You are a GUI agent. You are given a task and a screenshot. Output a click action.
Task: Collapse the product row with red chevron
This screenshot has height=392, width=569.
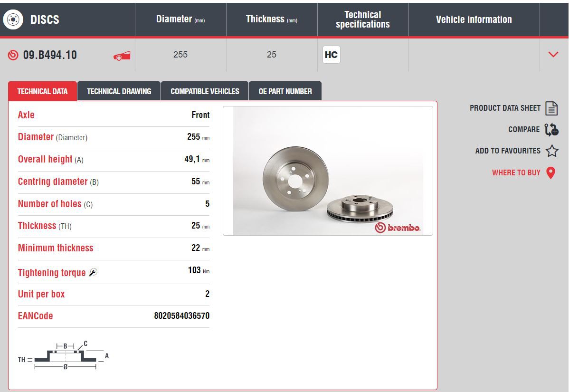click(553, 55)
